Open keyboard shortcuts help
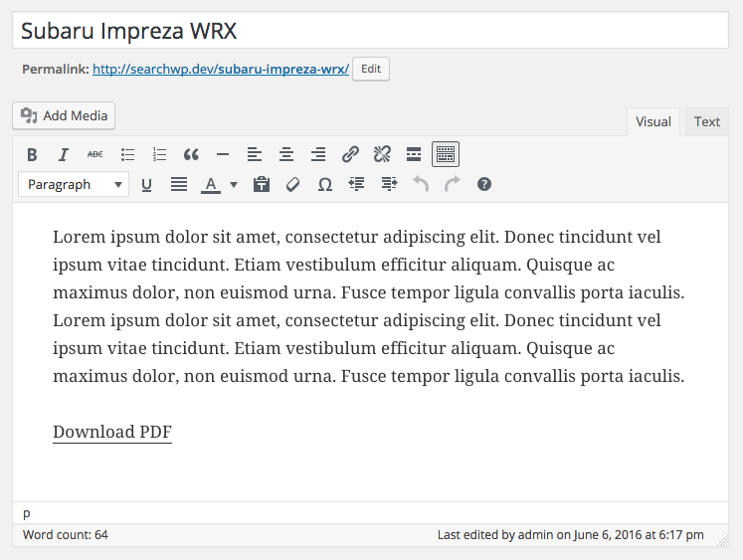 point(483,184)
